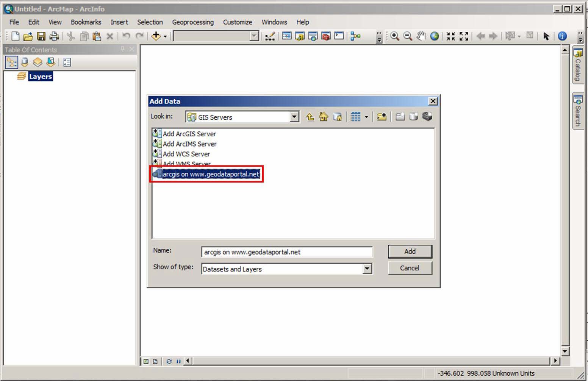Open the Editor toolbar icon
This screenshot has width=588, height=381.
[x=270, y=36]
